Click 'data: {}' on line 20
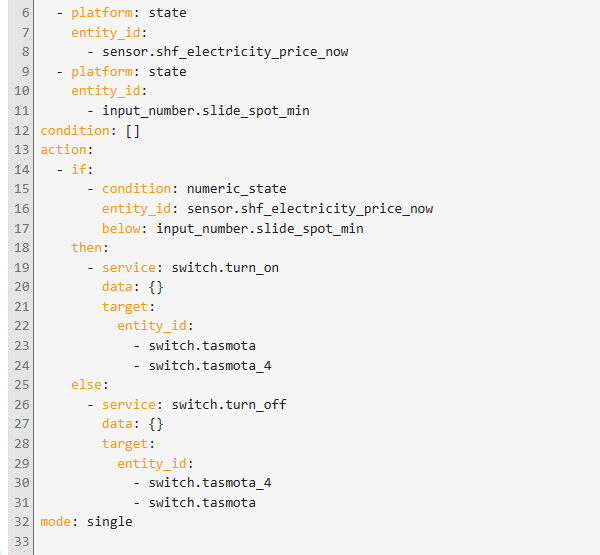The width and height of the screenshot is (600, 555). (132, 286)
